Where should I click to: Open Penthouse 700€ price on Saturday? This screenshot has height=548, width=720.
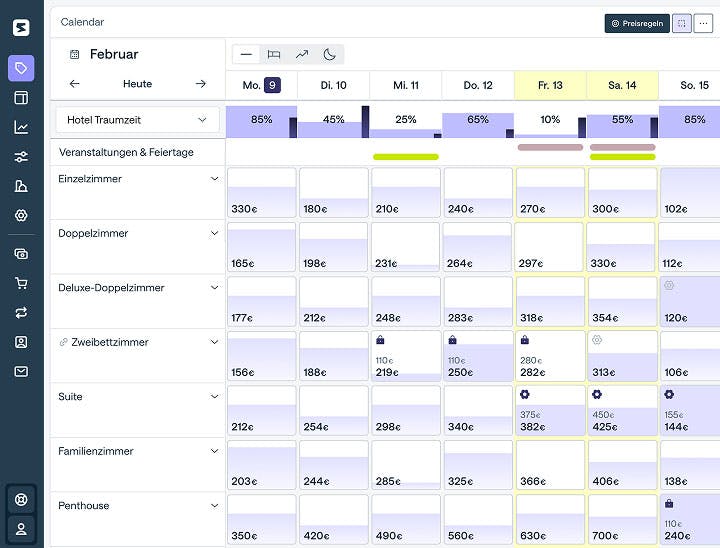623,520
